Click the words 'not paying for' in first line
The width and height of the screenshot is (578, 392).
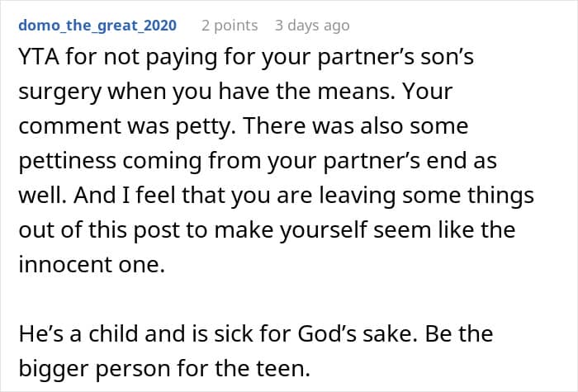[x=179, y=58]
